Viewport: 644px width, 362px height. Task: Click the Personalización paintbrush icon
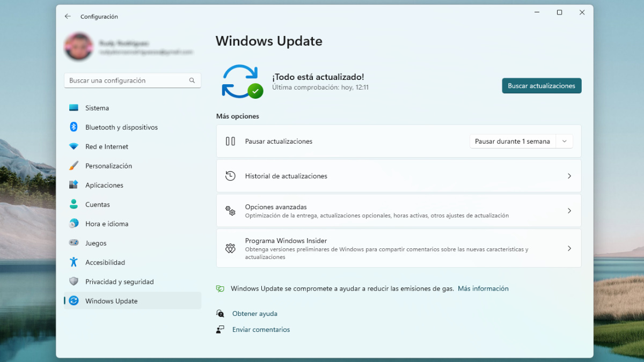74,166
